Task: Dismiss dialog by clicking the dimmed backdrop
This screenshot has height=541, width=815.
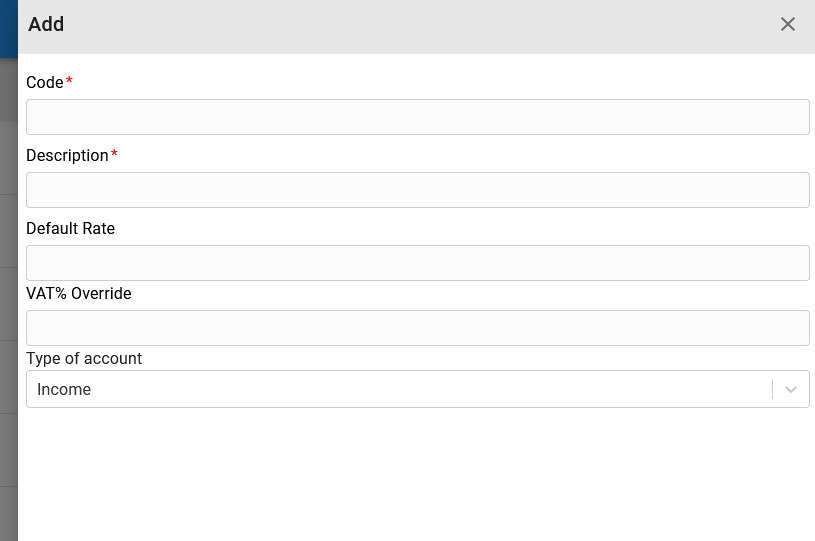Action: 8,312
